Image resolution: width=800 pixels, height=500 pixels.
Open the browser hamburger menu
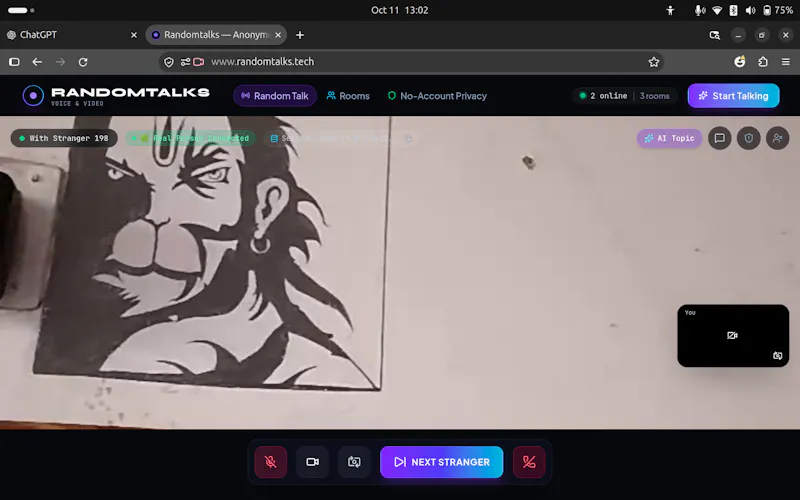pyautogui.click(x=786, y=62)
